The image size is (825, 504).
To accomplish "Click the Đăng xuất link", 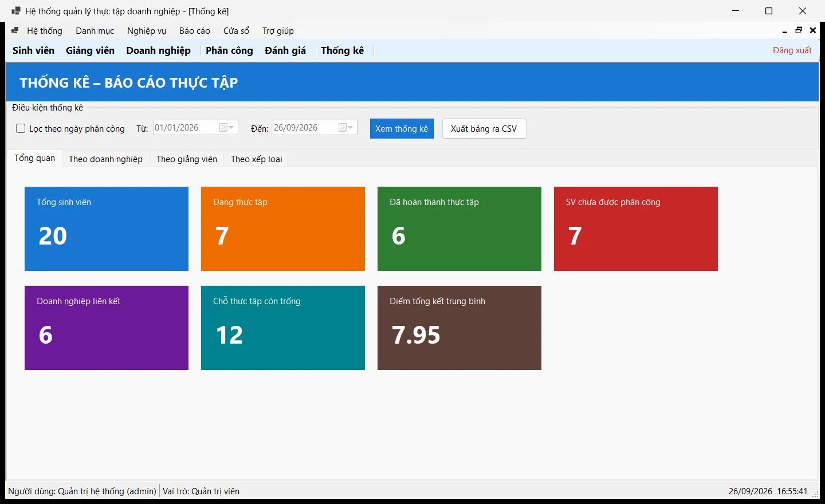I will coord(792,50).
